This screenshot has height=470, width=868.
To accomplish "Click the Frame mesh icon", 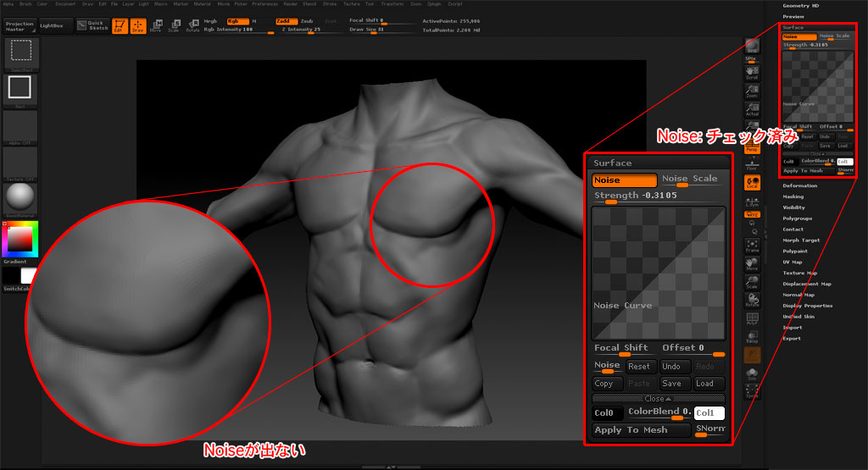I will [x=752, y=246].
